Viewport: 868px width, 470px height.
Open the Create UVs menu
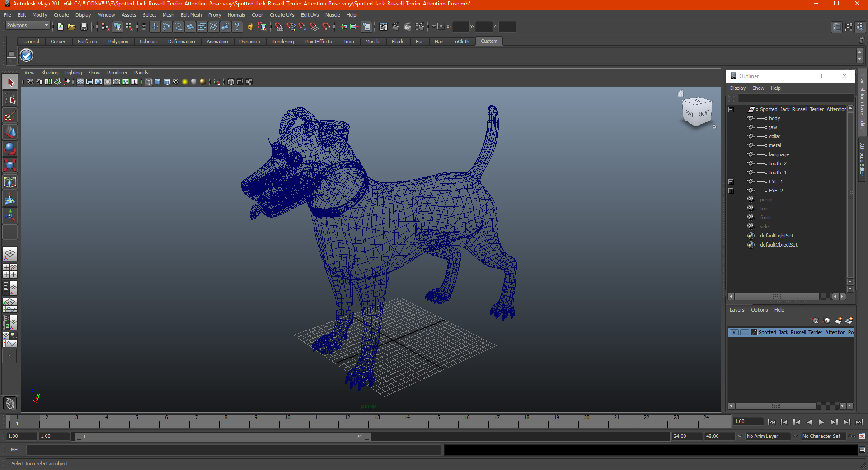pyautogui.click(x=282, y=15)
